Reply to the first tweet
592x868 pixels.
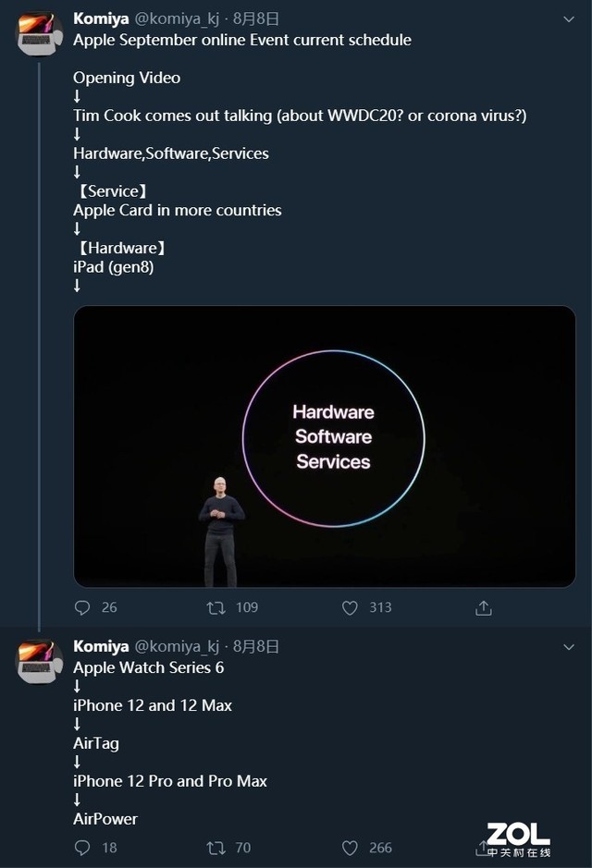pos(82,607)
